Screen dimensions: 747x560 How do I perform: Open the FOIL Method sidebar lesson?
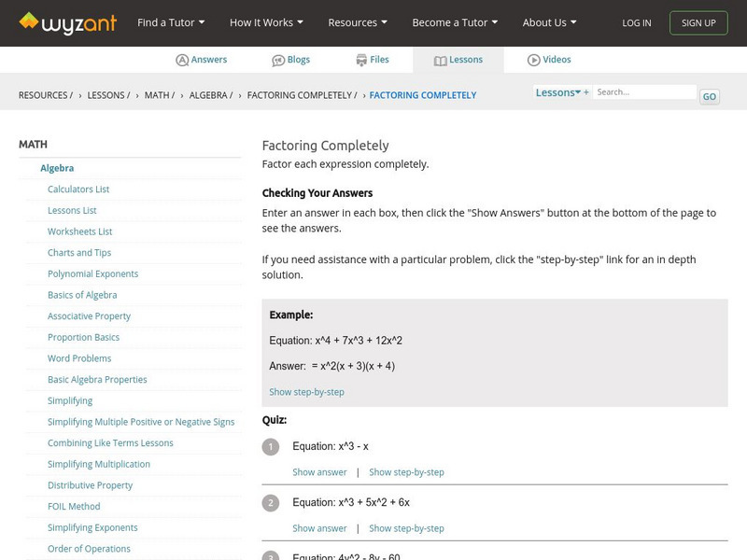point(74,507)
